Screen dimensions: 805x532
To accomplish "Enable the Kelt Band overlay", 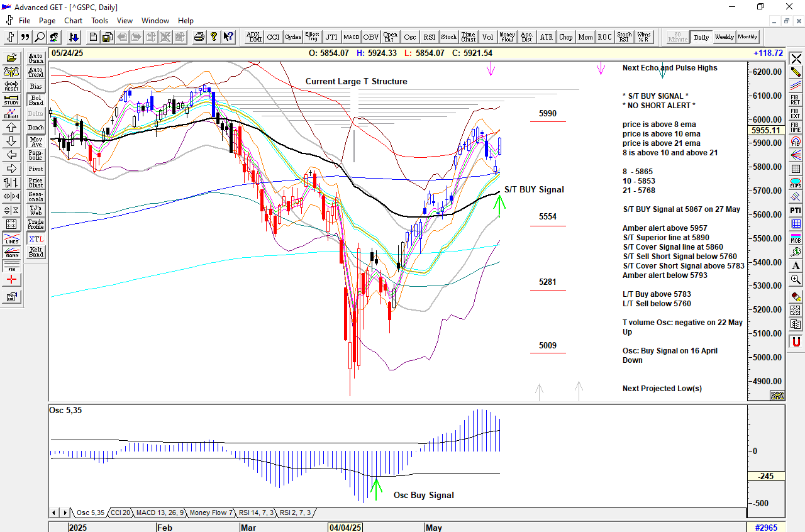I will click(x=36, y=253).
